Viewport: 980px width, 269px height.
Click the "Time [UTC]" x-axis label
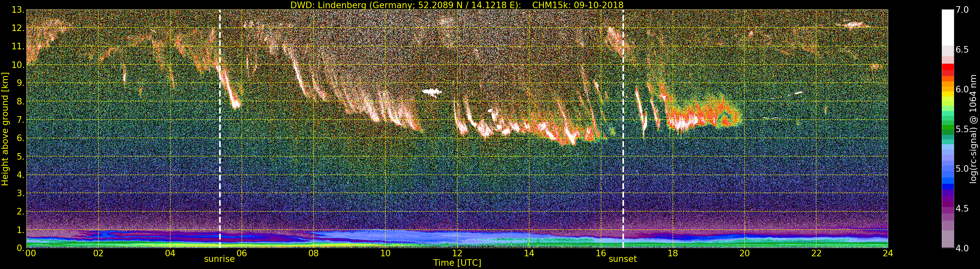coord(457,262)
